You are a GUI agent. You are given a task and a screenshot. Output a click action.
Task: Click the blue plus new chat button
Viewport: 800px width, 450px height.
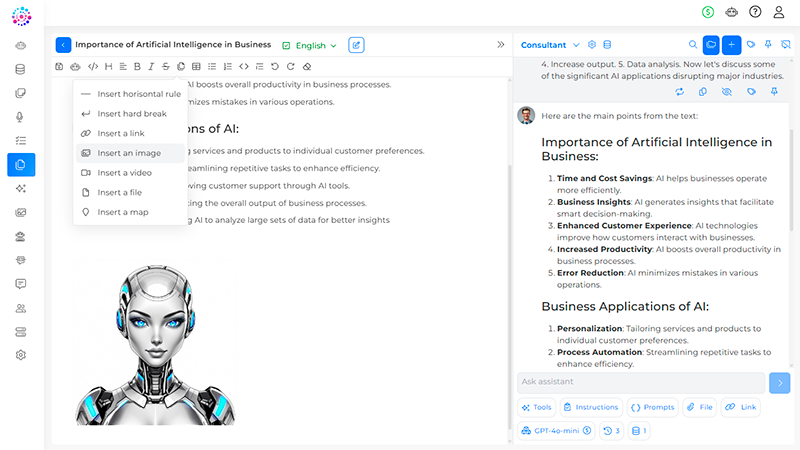pyautogui.click(x=732, y=45)
